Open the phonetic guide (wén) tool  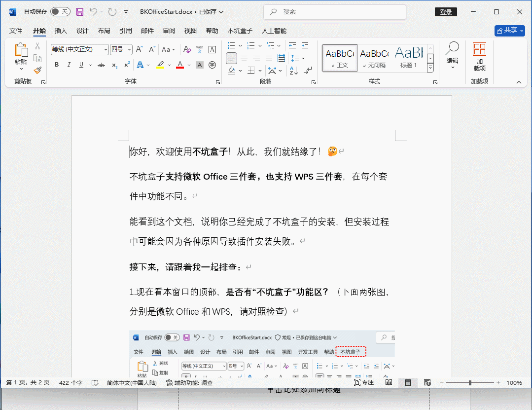tap(200, 49)
